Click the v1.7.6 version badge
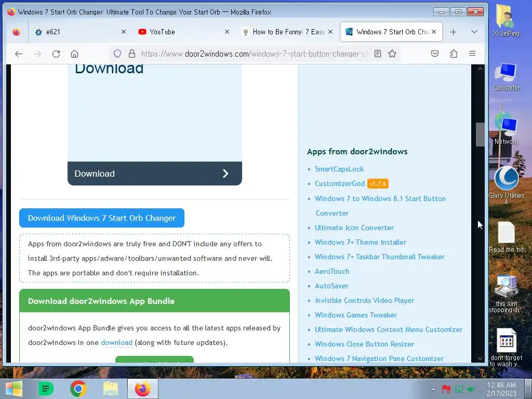532x399 pixels. click(378, 183)
